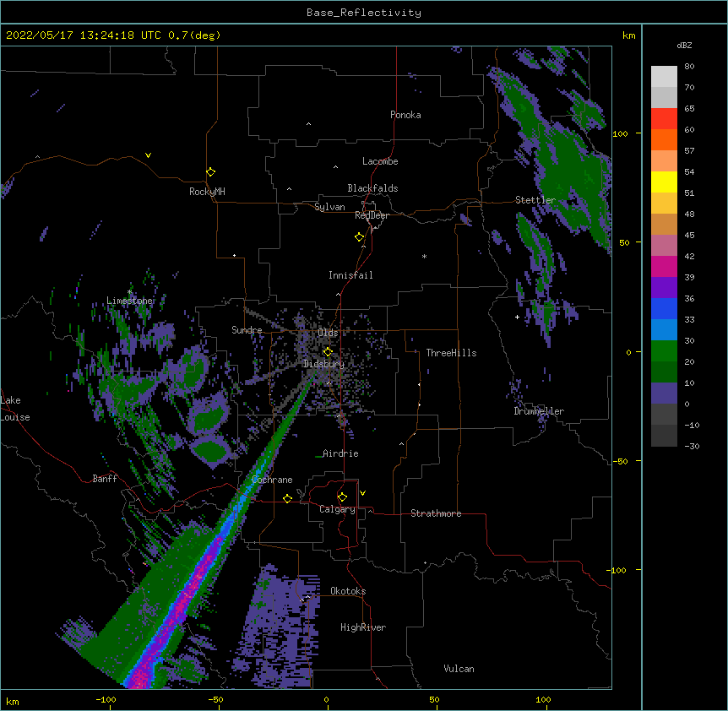This screenshot has height=711, width=728.
Task: Click the Didsbury city label
Action: [x=323, y=364]
